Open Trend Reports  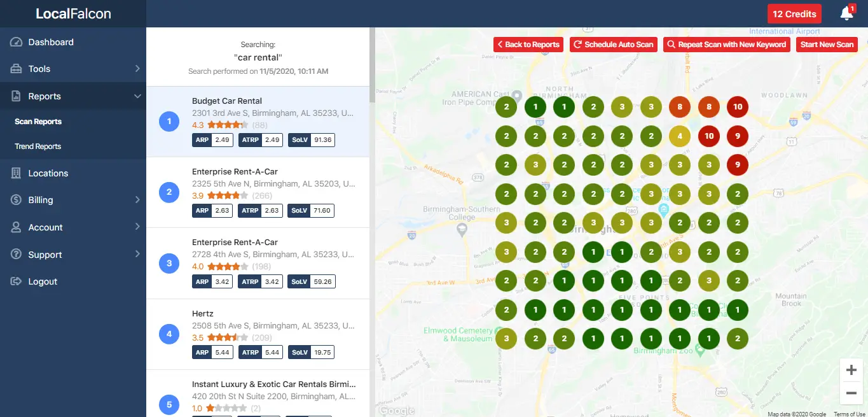pos(38,146)
